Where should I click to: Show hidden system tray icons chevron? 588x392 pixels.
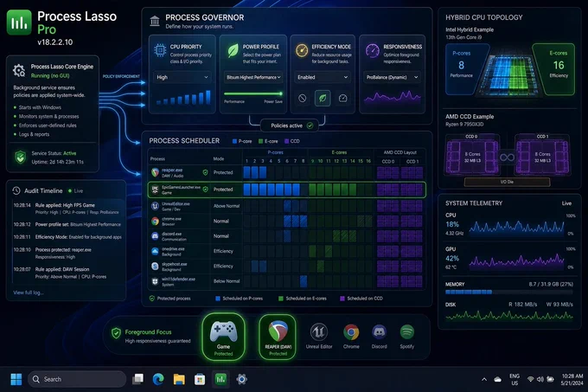click(x=484, y=380)
